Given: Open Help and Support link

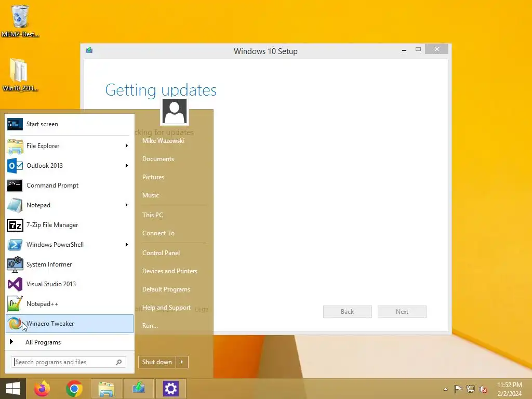Looking at the screenshot, I should click(x=166, y=308).
